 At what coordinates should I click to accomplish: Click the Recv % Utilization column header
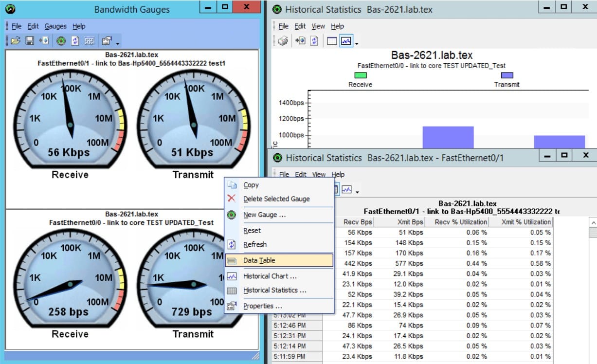457,222
